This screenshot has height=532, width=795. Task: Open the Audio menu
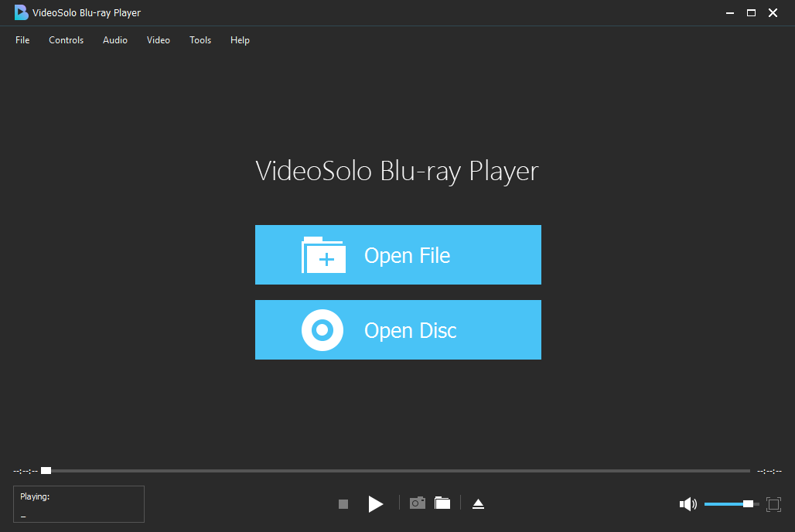tap(115, 40)
